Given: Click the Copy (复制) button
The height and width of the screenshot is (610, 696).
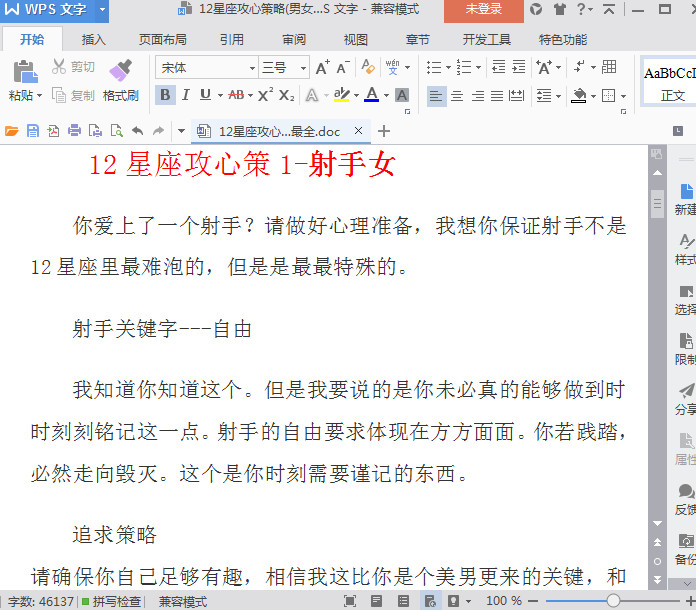Looking at the screenshot, I should tap(73, 95).
